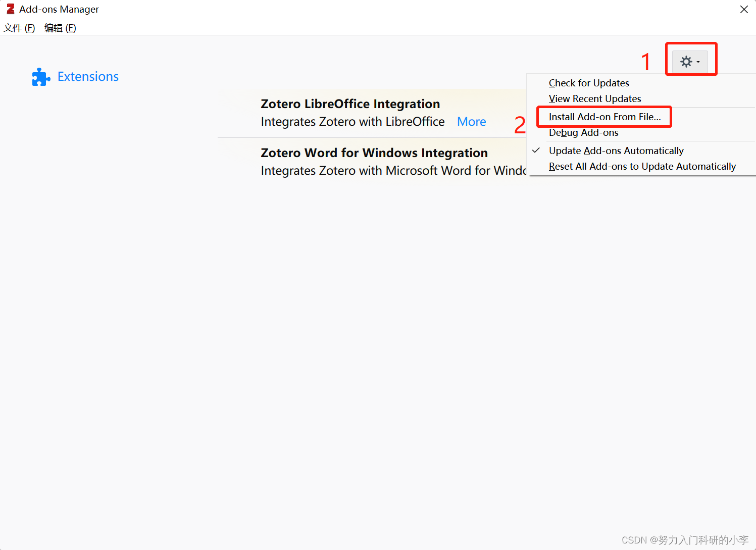Viewport: 756px width, 550px height.
Task: Select the Extensions category label
Action: click(x=88, y=76)
